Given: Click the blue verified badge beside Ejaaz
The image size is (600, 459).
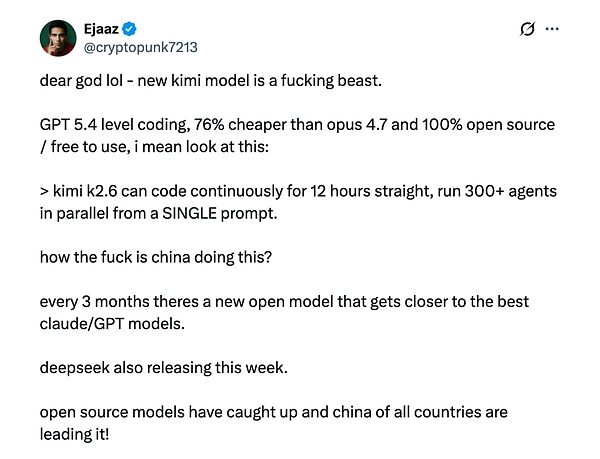Looking at the screenshot, I should click(132, 28).
